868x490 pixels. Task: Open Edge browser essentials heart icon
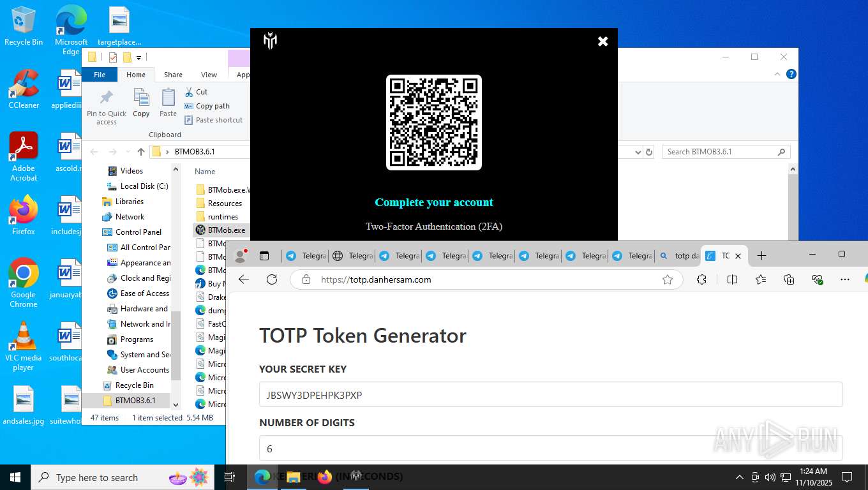tap(817, 279)
